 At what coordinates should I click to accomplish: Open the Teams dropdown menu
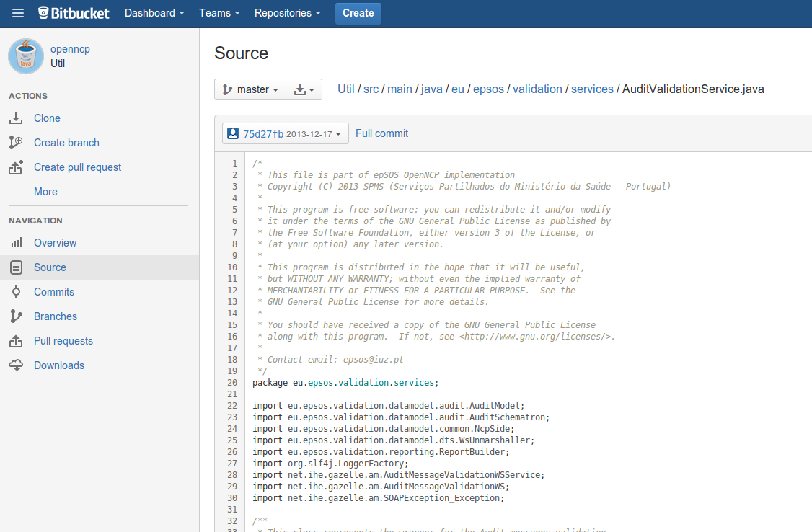pos(219,13)
